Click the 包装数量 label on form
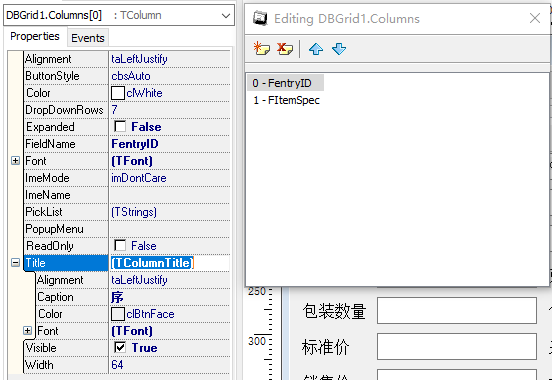Image resolution: width=552 pixels, height=380 pixels. [x=334, y=311]
